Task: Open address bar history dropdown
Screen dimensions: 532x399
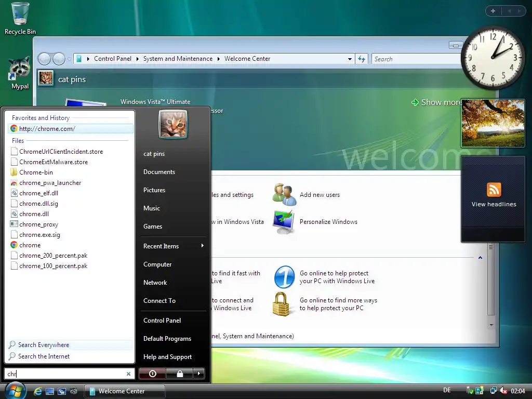Action: coord(350,59)
